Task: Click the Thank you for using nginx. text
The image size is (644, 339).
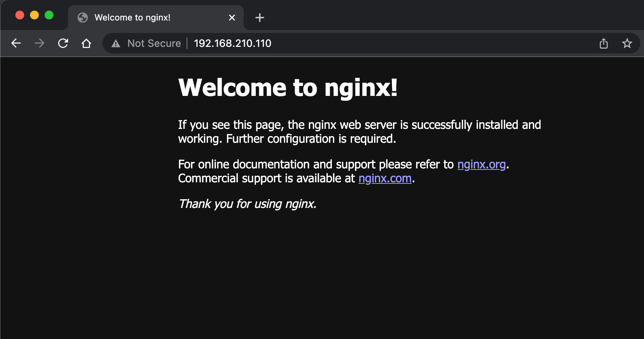Action: [247, 204]
